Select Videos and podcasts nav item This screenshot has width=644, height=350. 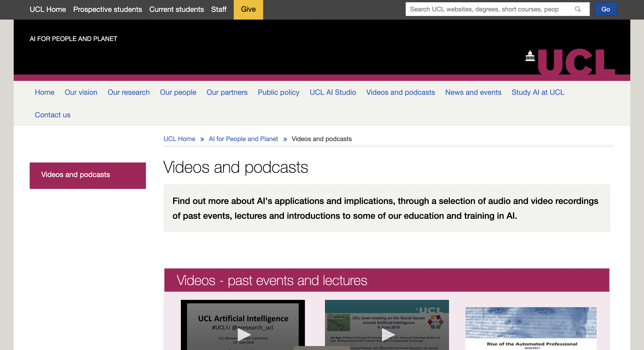point(400,93)
